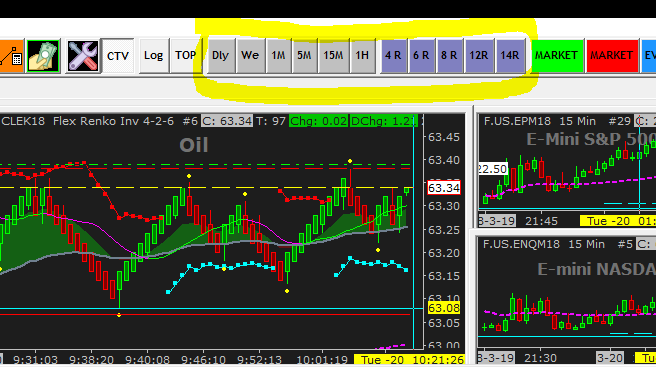Image resolution: width=656 pixels, height=367 pixels.
Task: Click the red MARKET button
Action: pos(612,56)
